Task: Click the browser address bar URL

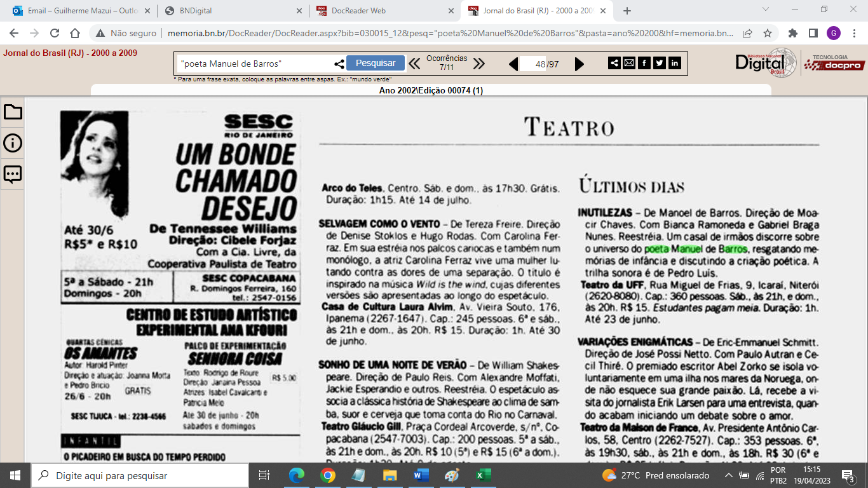Action: pos(450,33)
